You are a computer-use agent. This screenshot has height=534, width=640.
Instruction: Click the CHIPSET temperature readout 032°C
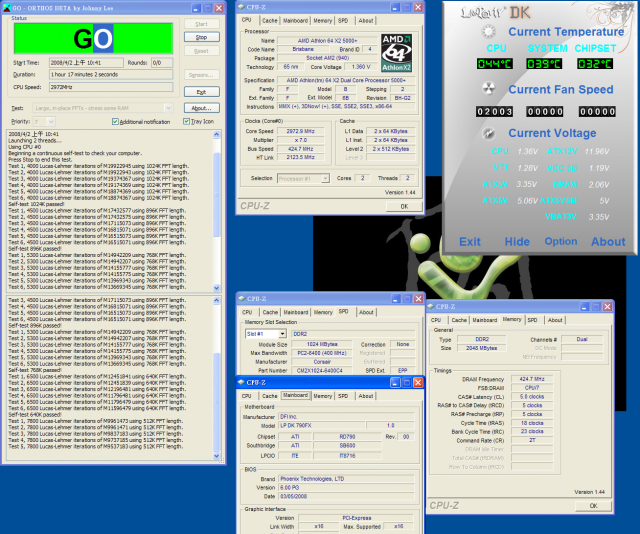[x=595, y=64]
